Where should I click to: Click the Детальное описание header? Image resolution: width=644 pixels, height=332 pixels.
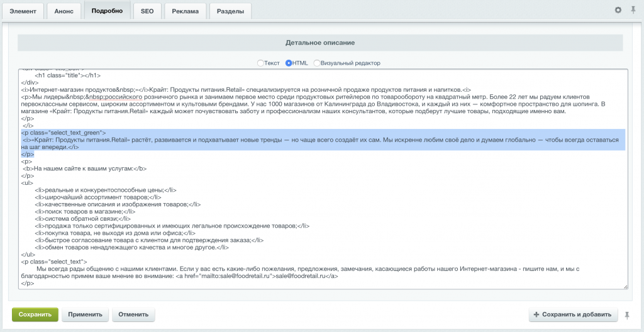pos(320,43)
